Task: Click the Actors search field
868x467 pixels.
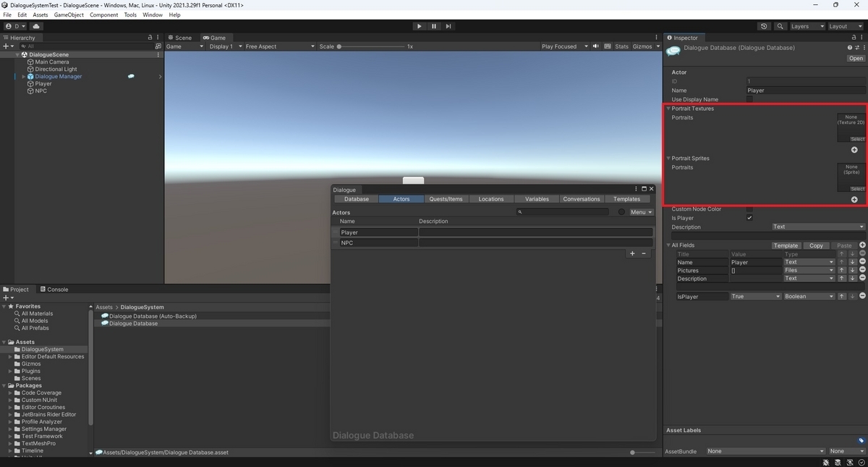Action: click(563, 212)
